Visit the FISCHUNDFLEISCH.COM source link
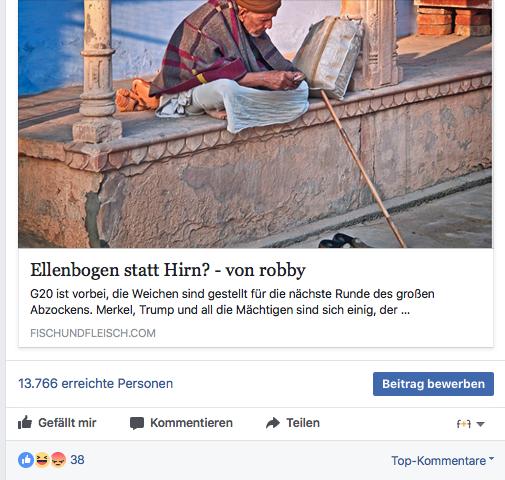 [93, 333]
